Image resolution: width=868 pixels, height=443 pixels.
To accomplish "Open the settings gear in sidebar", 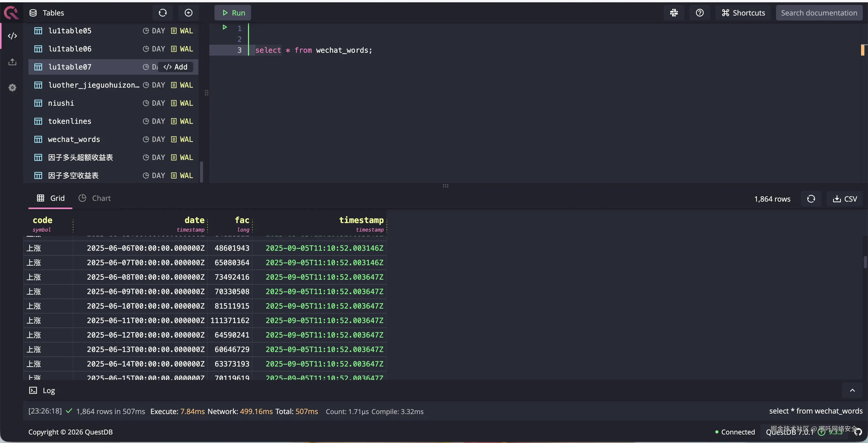I will tap(12, 88).
